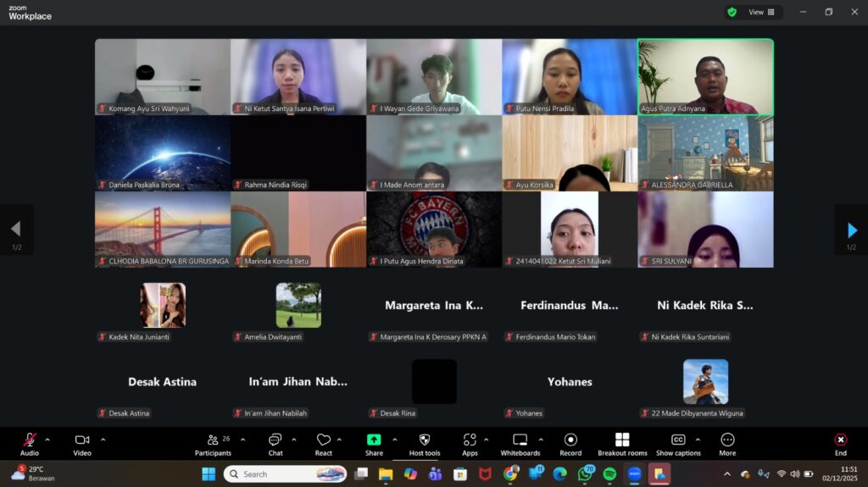Expand the chevron next to Video
Viewport: 868px width, 487px height.
point(103,440)
